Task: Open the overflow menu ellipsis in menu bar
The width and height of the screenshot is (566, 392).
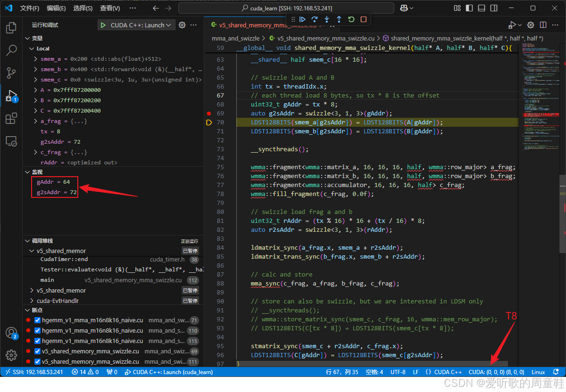Action: 133,8
